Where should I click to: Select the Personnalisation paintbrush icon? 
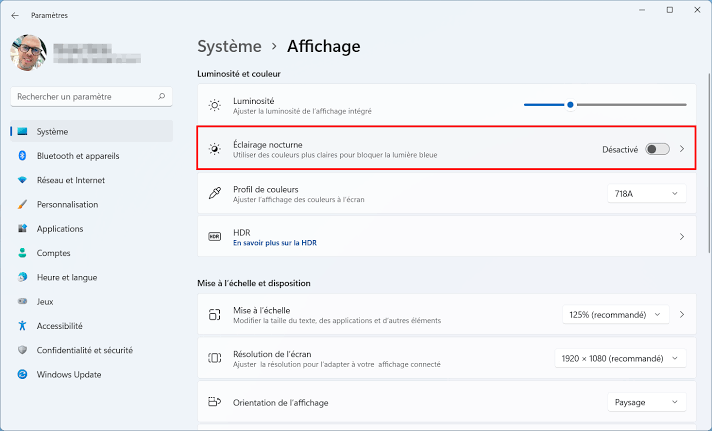[x=22, y=204]
